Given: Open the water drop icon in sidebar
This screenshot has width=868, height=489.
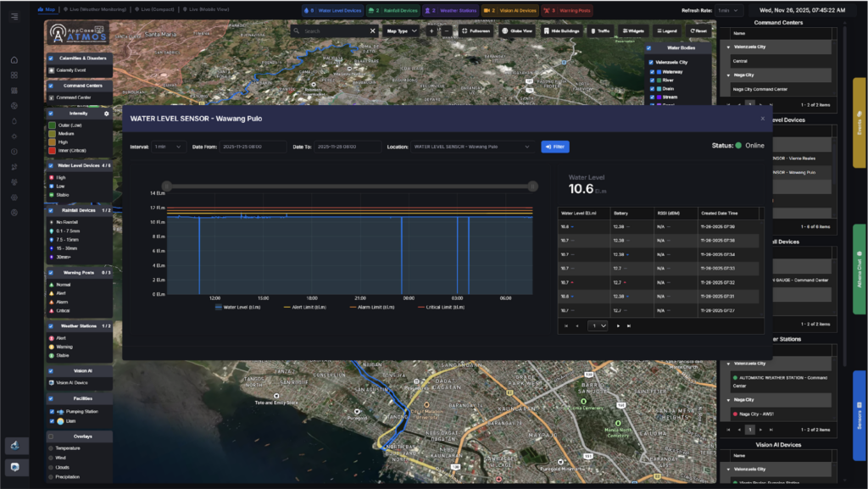Looking at the screenshot, I should point(14,121).
